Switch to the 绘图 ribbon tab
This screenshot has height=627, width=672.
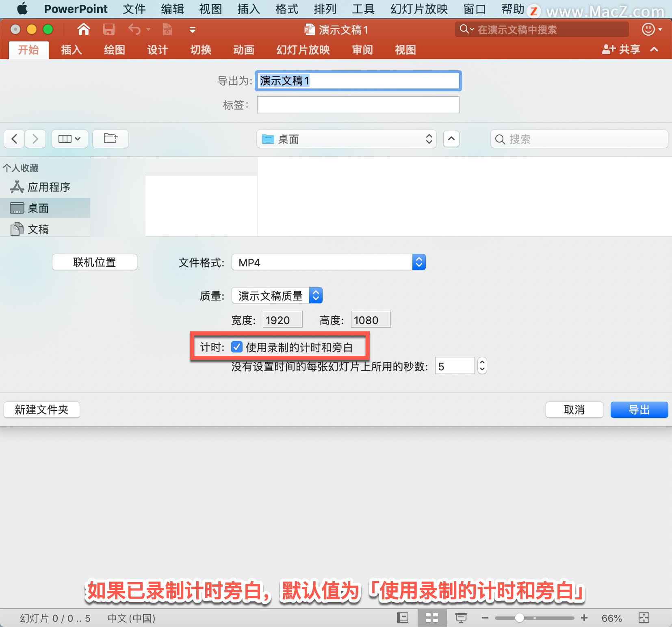coord(115,50)
